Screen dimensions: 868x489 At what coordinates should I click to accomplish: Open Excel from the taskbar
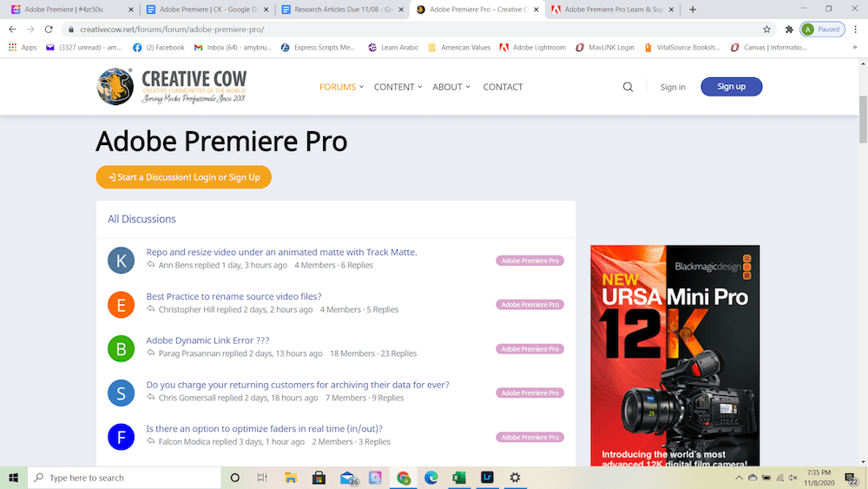[x=459, y=478]
